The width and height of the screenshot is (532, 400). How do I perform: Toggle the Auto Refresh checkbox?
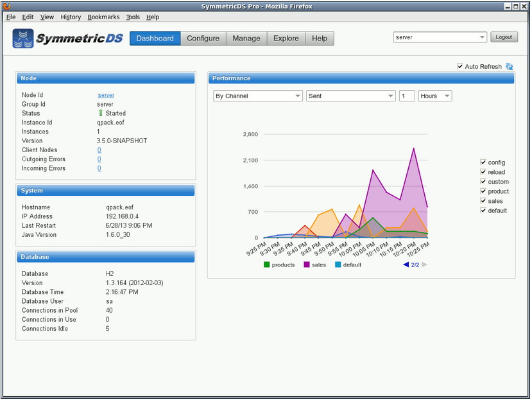[x=460, y=66]
